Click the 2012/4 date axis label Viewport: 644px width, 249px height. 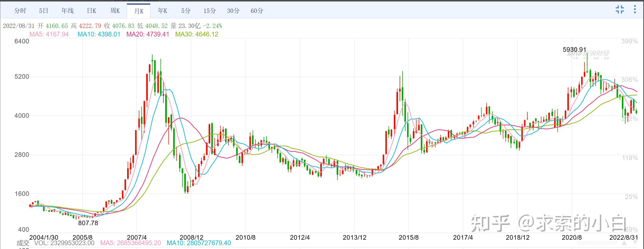(300, 238)
